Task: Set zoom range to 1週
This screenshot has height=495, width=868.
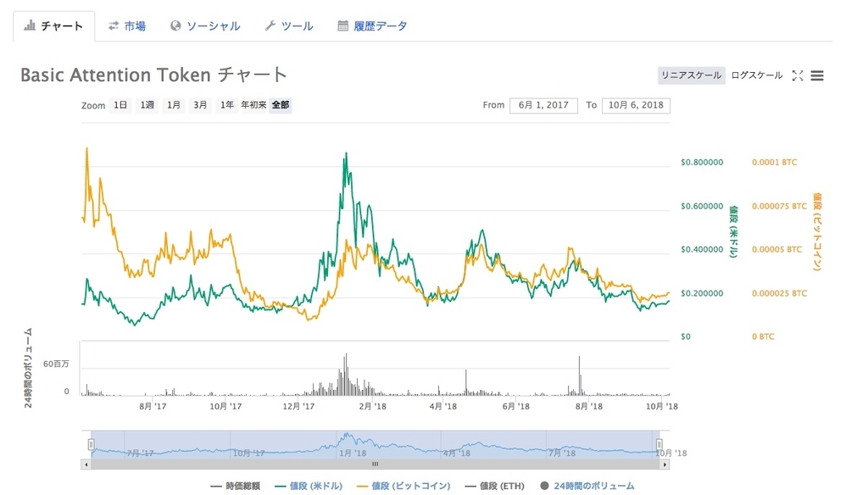Action: tap(147, 105)
